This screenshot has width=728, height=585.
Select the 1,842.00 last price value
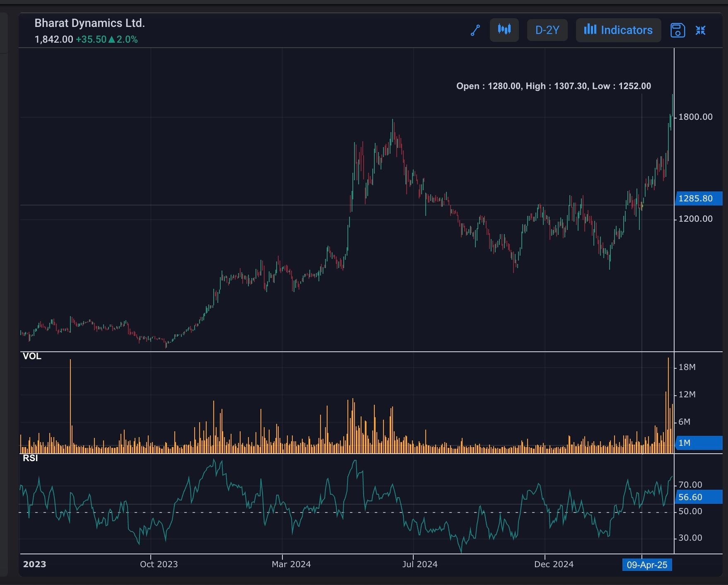[54, 39]
